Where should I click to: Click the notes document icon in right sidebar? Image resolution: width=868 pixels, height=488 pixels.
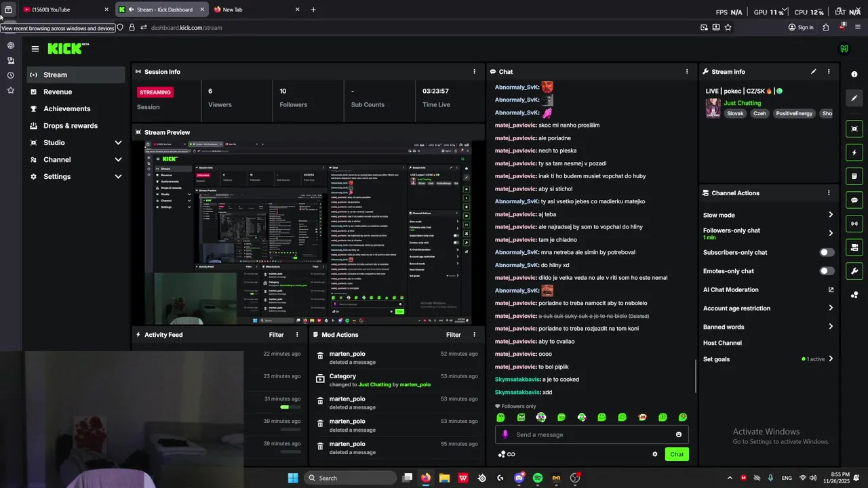[x=854, y=176]
